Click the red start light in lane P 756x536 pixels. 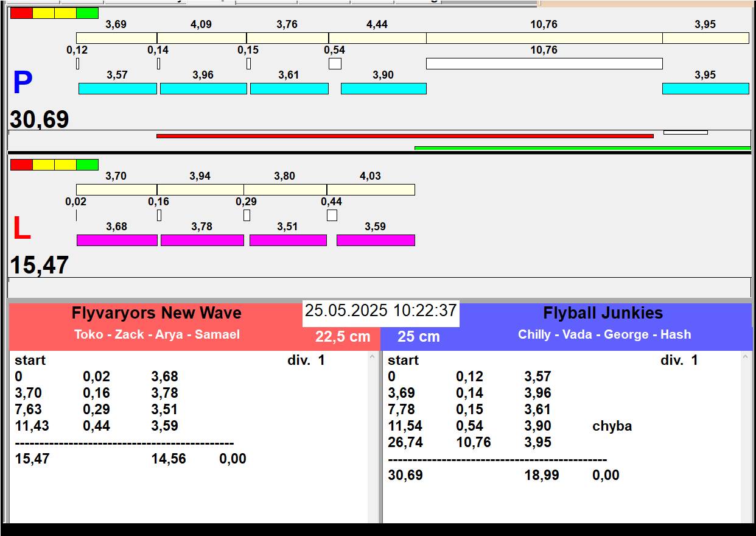pos(21,13)
